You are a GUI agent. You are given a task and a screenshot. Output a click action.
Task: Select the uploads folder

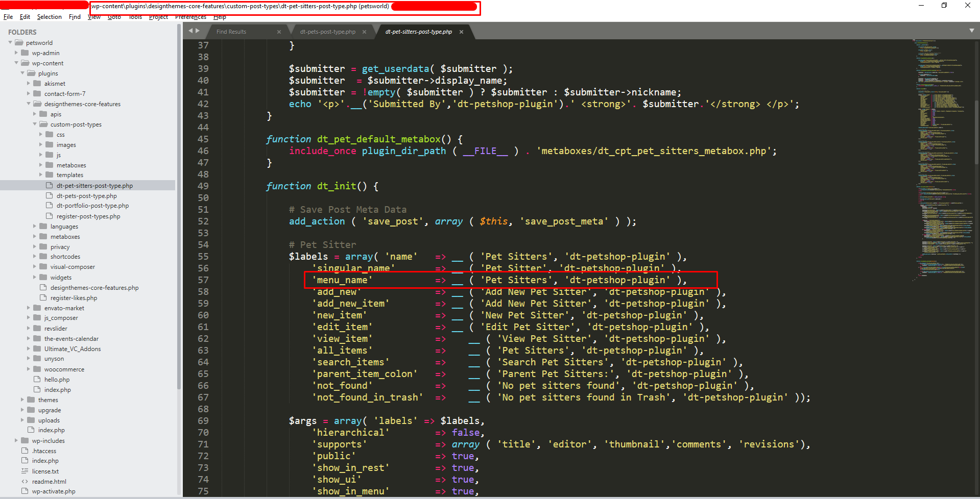tap(49, 420)
